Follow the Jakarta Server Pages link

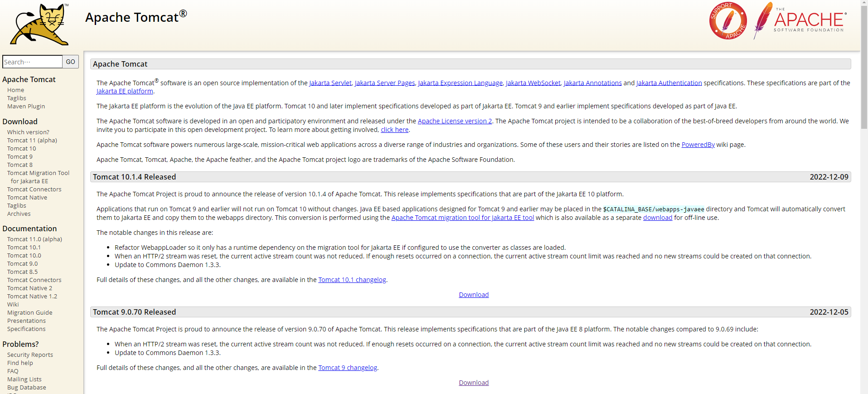point(385,83)
